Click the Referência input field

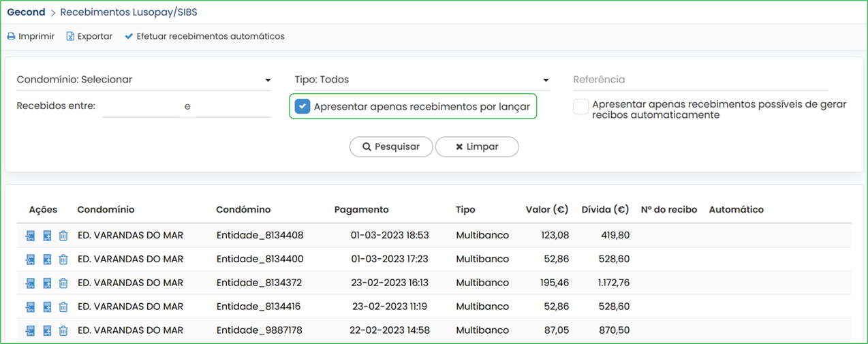point(700,80)
